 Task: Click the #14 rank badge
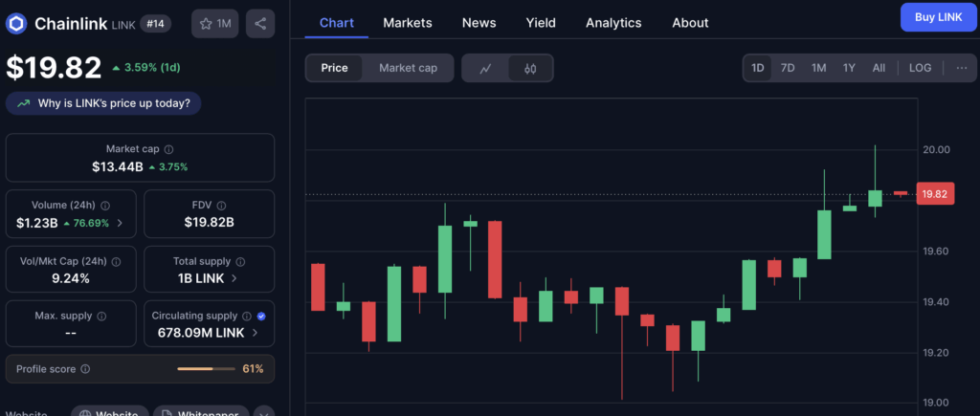click(x=156, y=24)
